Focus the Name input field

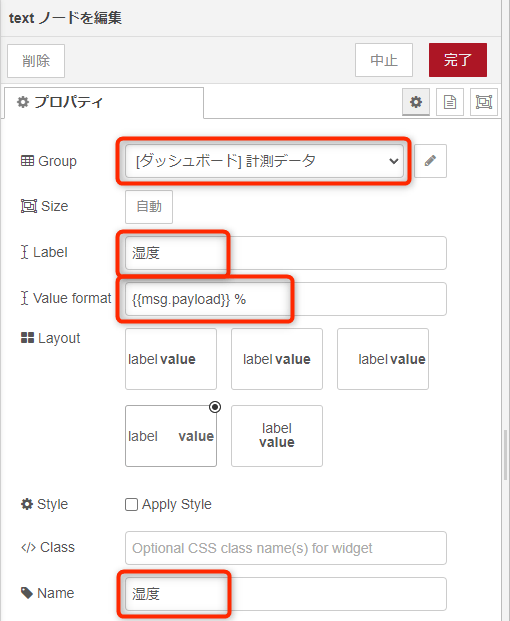[286, 594]
